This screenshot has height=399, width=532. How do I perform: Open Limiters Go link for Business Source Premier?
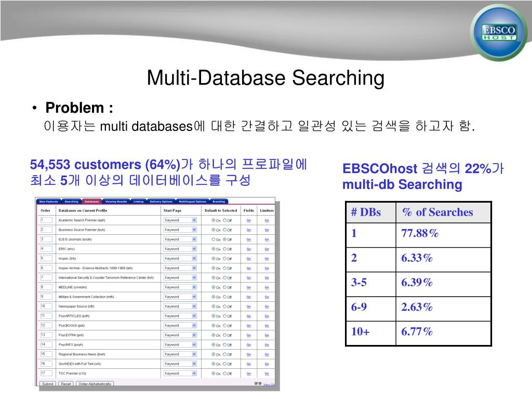[x=267, y=230]
